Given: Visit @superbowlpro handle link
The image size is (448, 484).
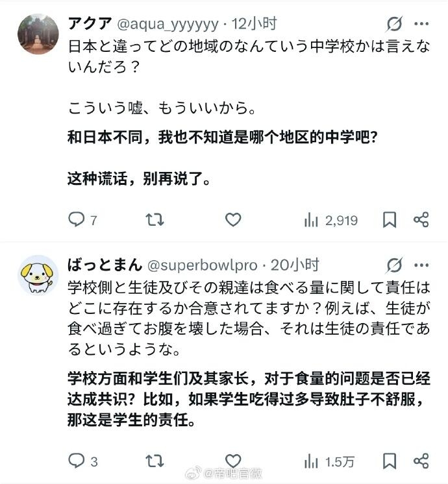Looking at the screenshot, I should (x=203, y=265).
